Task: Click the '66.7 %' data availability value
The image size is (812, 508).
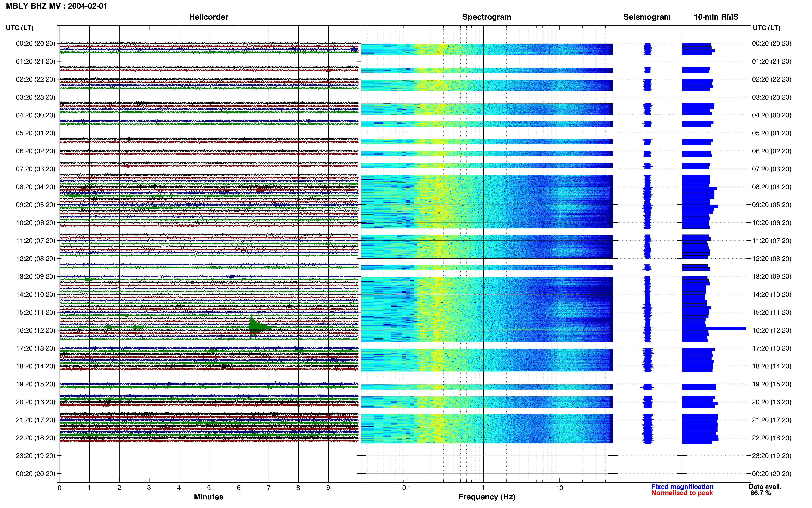Action: coord(761,493)
